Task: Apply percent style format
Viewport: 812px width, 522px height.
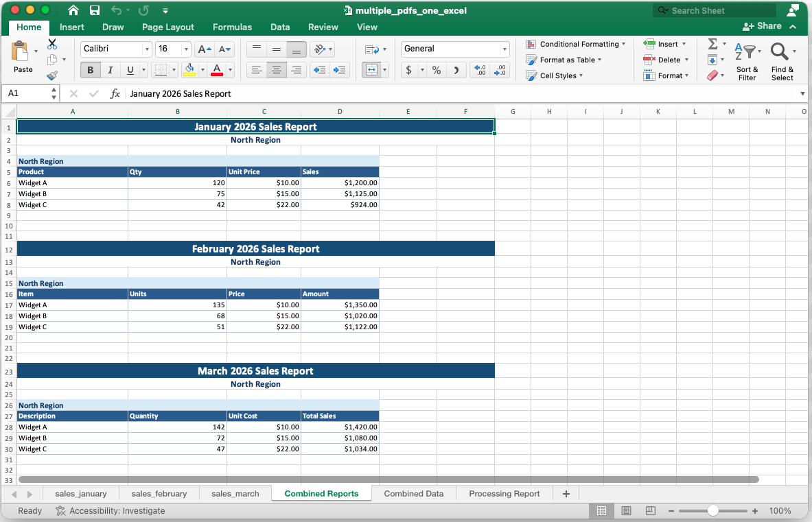Action: coord(437,70)
